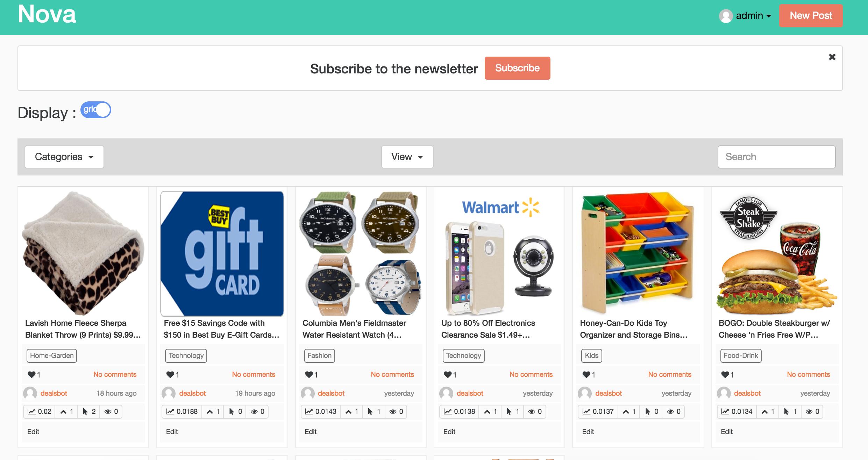Toggle the grid display switch
This screenshot has width=868, height=460.
tap(97, 110)
